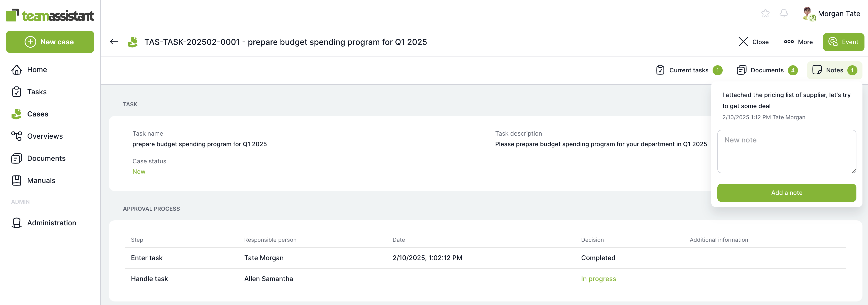Go back using the left arrow
This screenshot has width=868, height=305.
click(114, 42)
